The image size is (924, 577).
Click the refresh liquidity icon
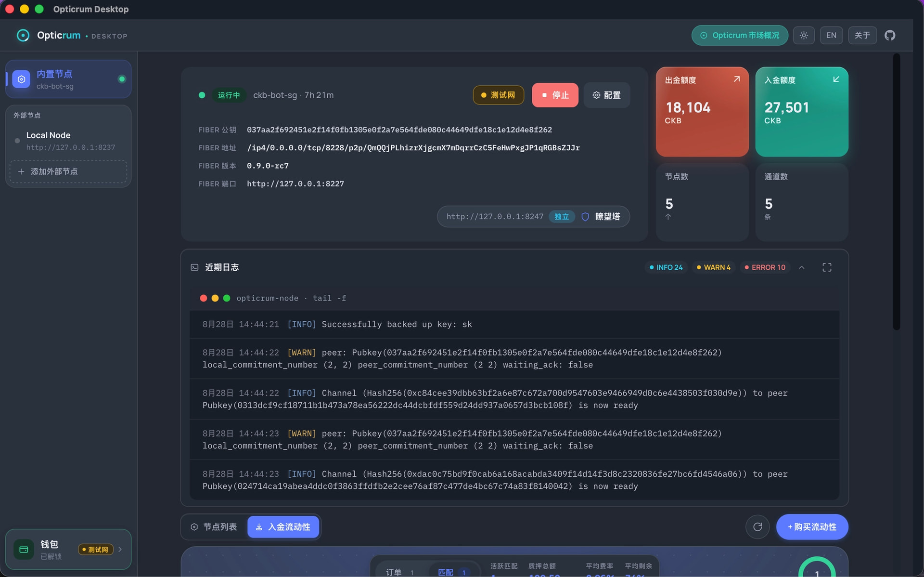click(x=757, y=527)
